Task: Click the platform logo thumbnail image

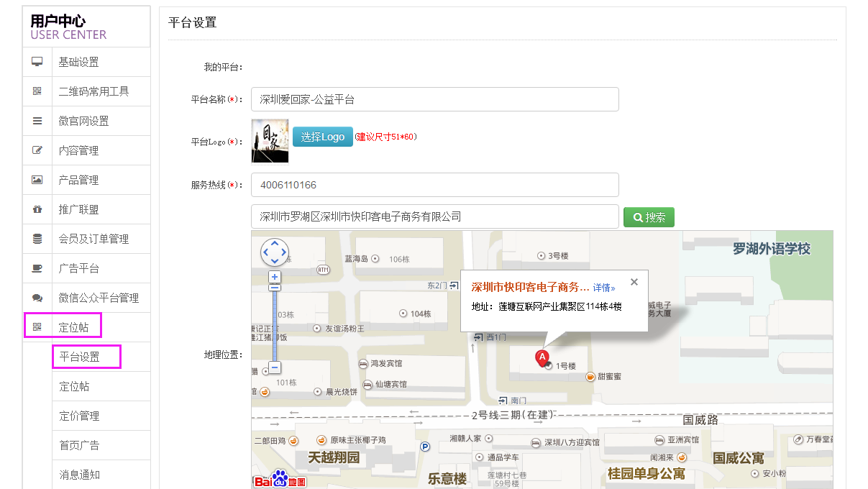Action: [x=270, y=141]
